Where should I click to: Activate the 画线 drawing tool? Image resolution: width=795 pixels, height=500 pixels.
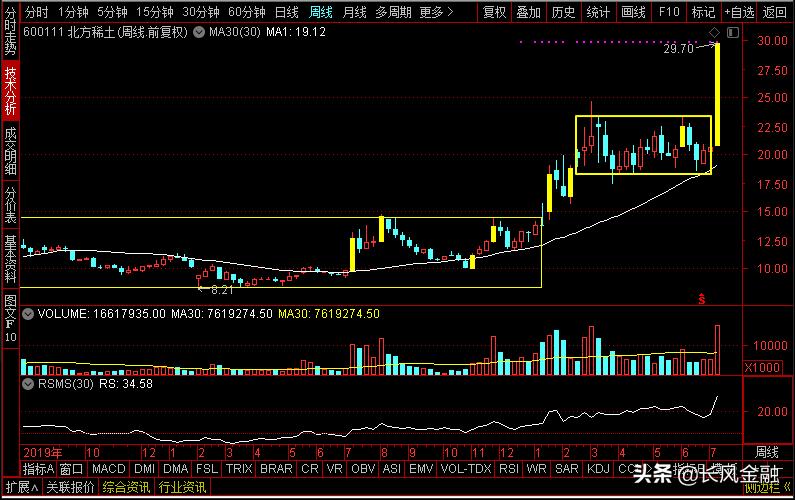pos(633,12)
